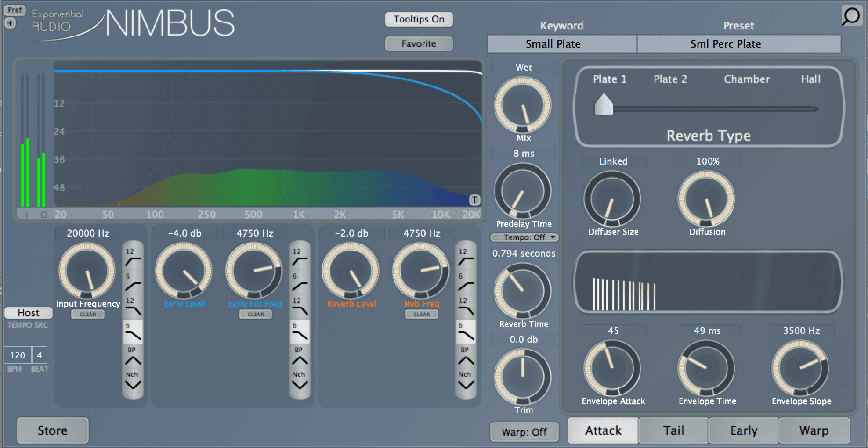Select bandpass shape on Input filter strip
This screenshot has width=868, height=448.
click(x=133, y=356)
